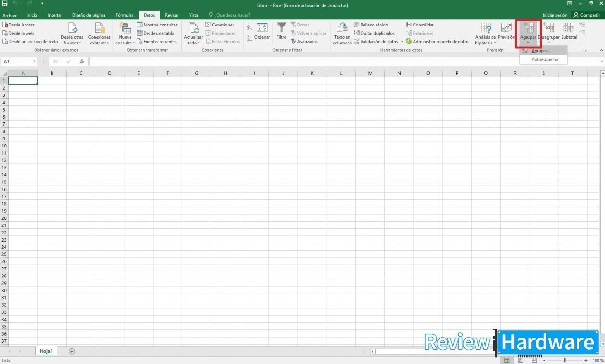The image size is (605, 364).
Task: Open the Previsión forecast sheet
Action: pyautogui.click(x=506, y=31)
